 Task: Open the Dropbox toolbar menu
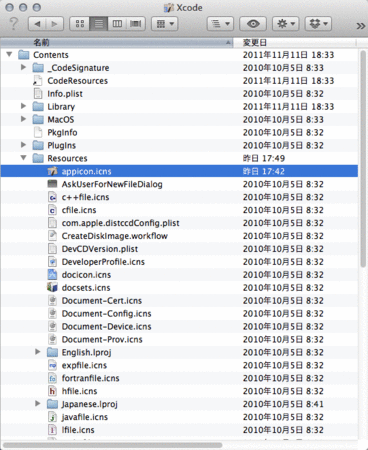318,24
